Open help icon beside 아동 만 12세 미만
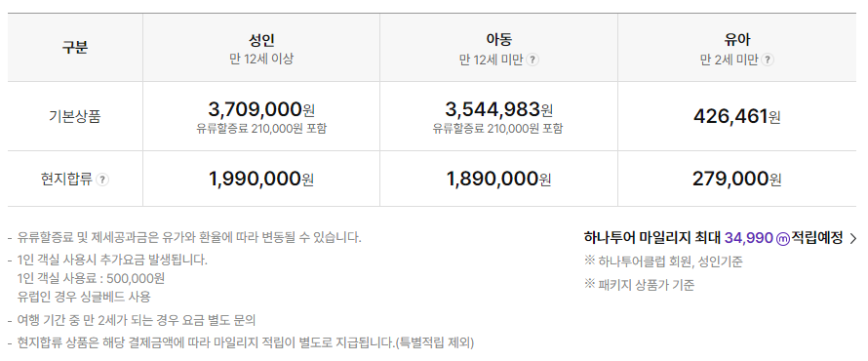Viewport: 868px width, 361px height. [x=532, y=60]
